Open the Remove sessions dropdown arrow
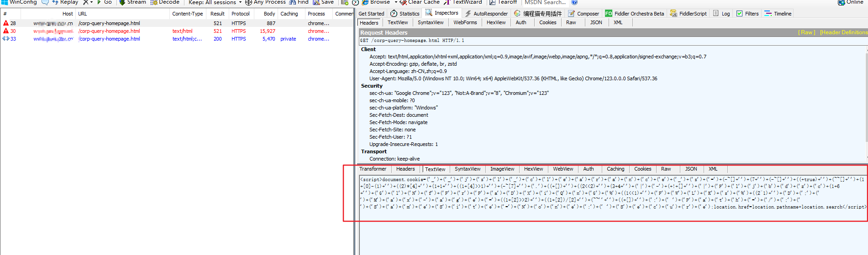Screen dimensions: 868x255 (91, 2)
